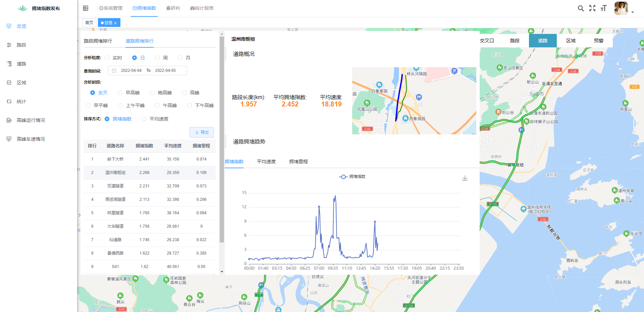Close the 总览 tab
Image resolution: width=644 pixels, height=312 pixels.
point(115,23)
